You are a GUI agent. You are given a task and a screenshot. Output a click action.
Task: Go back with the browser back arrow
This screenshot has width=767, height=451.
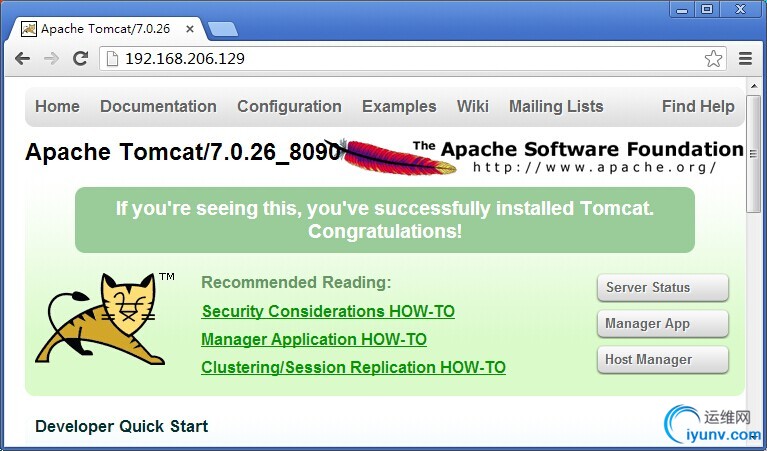click(23, 59)
